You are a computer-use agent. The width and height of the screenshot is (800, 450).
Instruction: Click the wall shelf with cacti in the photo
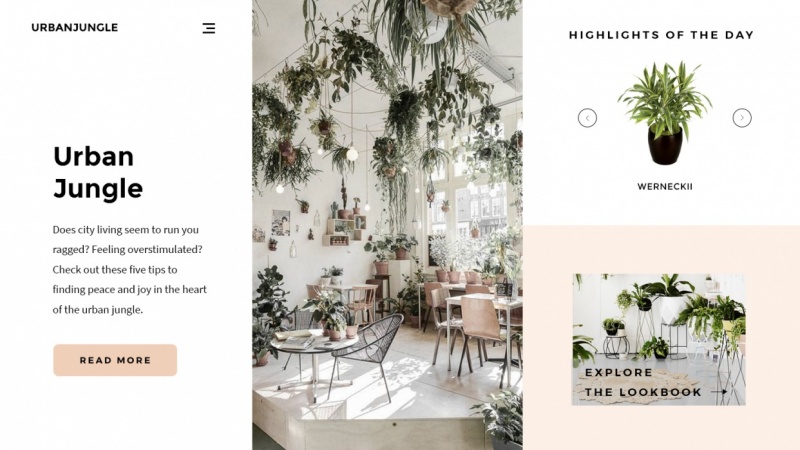pyautogui.click(x=344, y=231)
